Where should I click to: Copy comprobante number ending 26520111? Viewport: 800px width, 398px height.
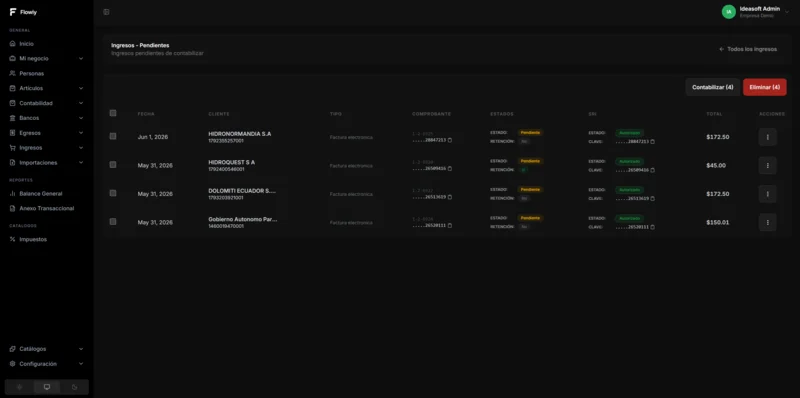450,226
